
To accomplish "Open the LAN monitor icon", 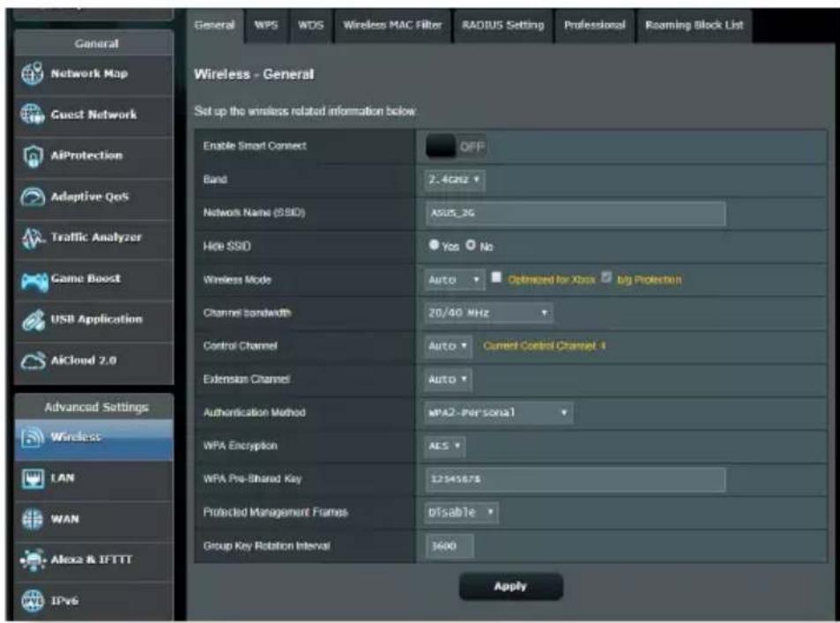I will [x=33, y=478].
